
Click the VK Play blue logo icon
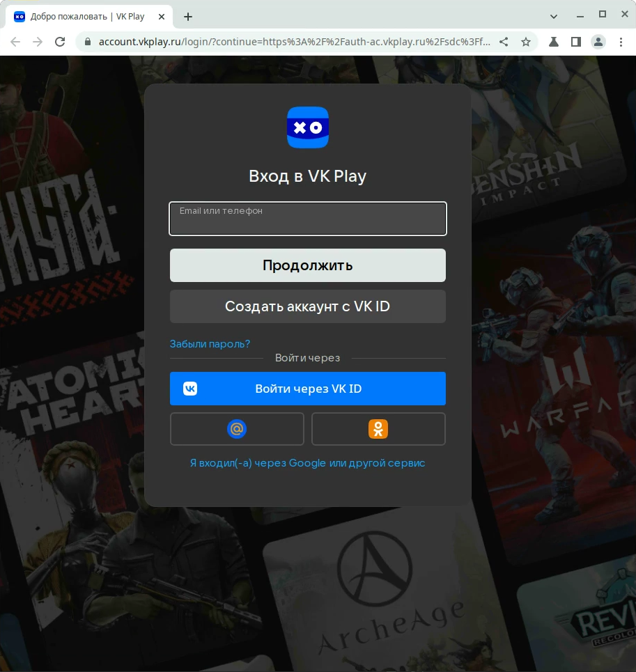coord(308,127)
